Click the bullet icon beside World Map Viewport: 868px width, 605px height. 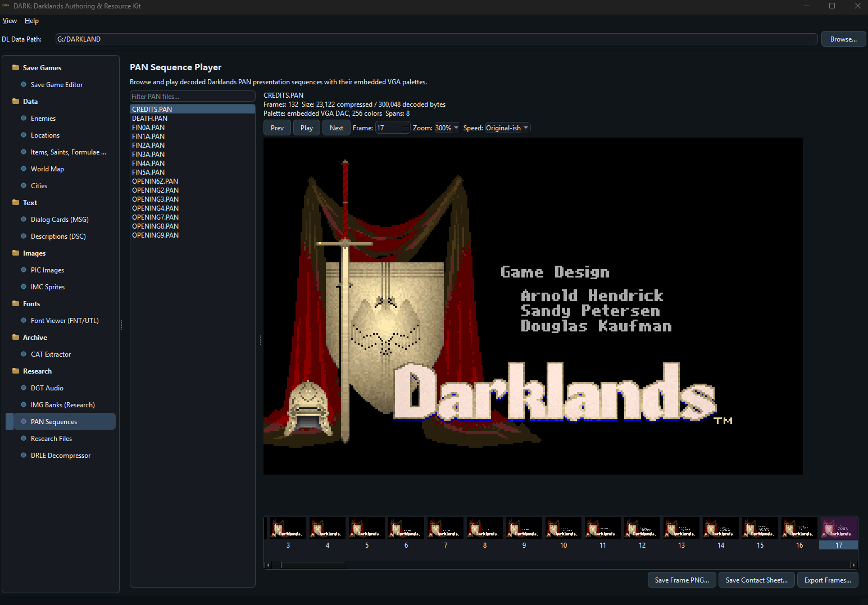click(x=24, y=169)
